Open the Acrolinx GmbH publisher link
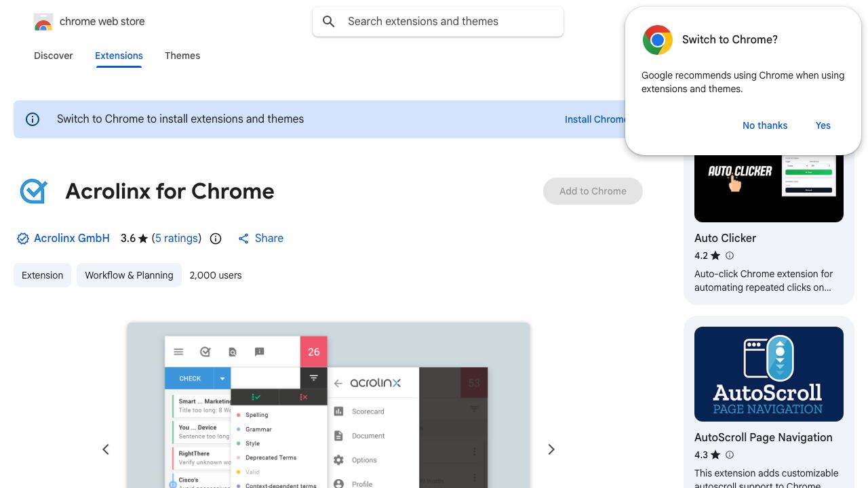The image size is (868, 488). (x=72, y=239)
